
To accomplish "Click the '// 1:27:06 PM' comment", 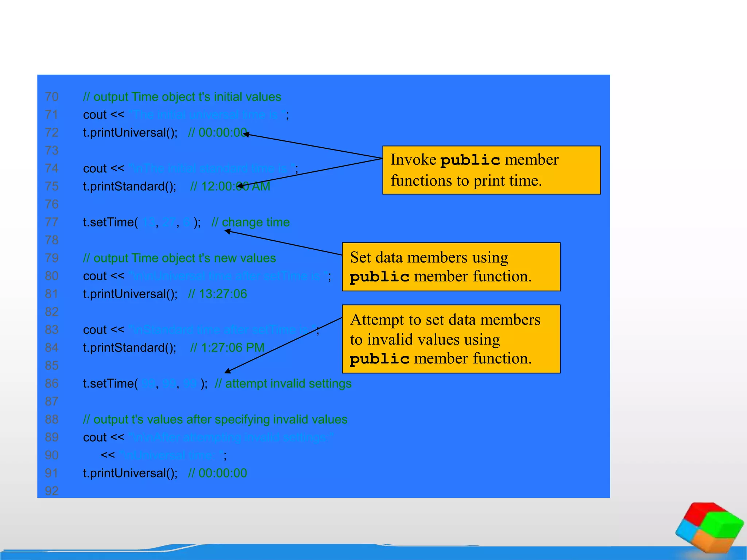I will tap(227, 347).
